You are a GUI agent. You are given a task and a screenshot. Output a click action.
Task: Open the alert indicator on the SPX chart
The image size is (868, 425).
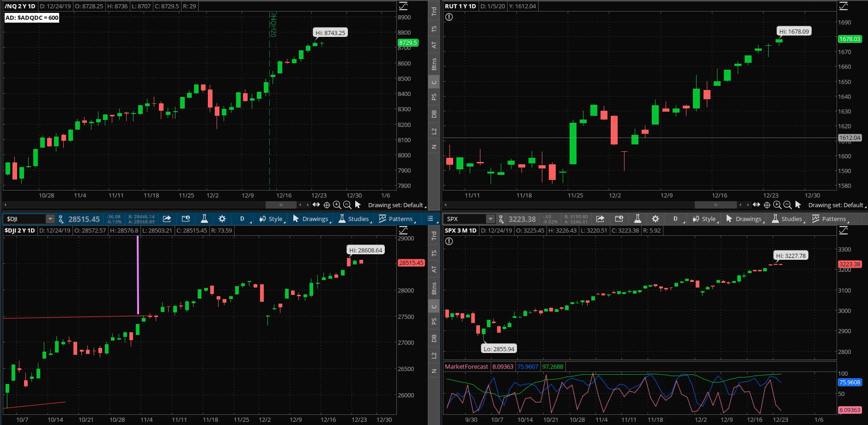tap(449, 241)
